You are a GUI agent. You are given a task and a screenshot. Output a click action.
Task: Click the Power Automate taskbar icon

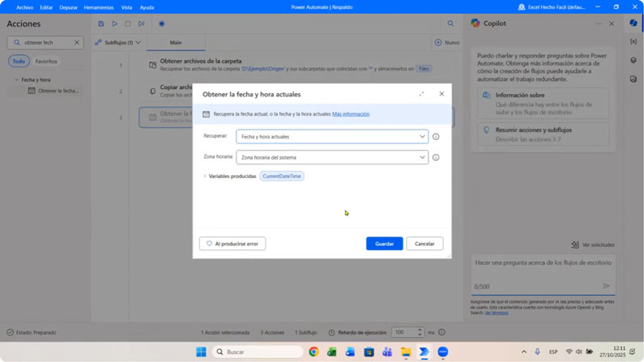click(424, 352)
